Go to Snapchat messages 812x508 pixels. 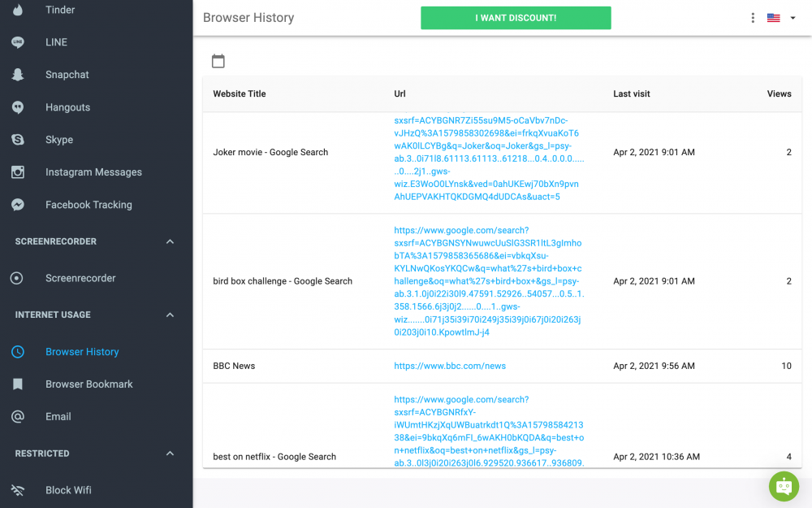[67, 75]
